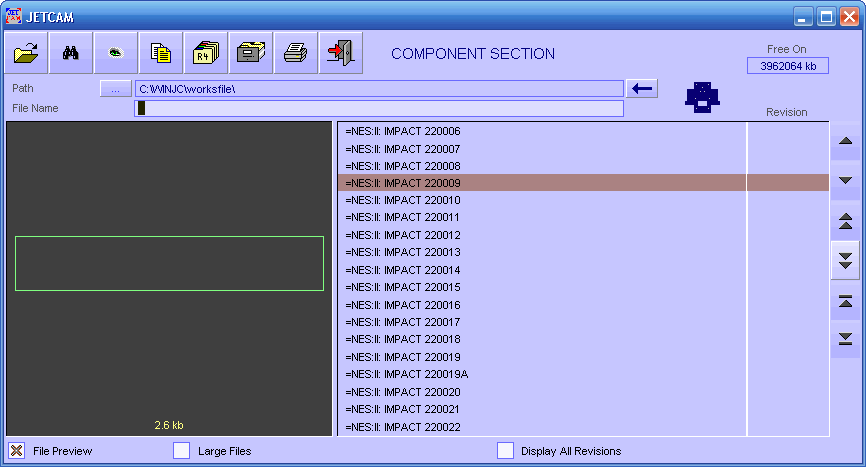
Task: Select file IMPACT 220008
Action: (x=542, y=166)
